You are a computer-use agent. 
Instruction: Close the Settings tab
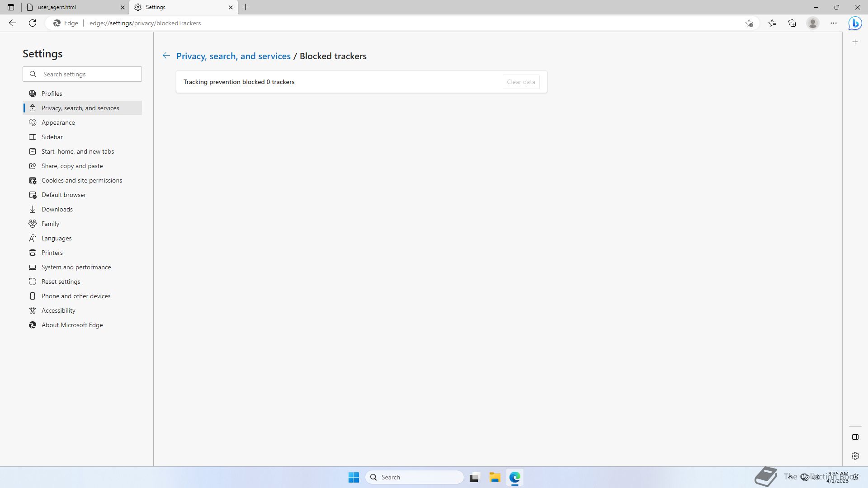(231, 7)
